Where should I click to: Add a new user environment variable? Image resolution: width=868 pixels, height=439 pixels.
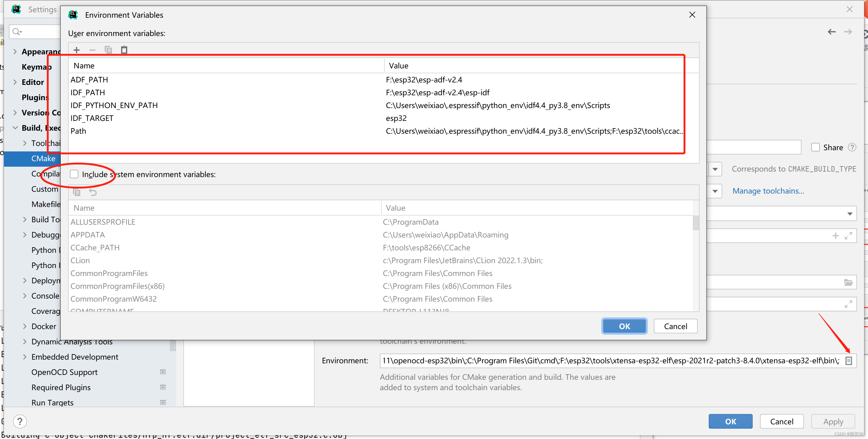pos(77,50)
